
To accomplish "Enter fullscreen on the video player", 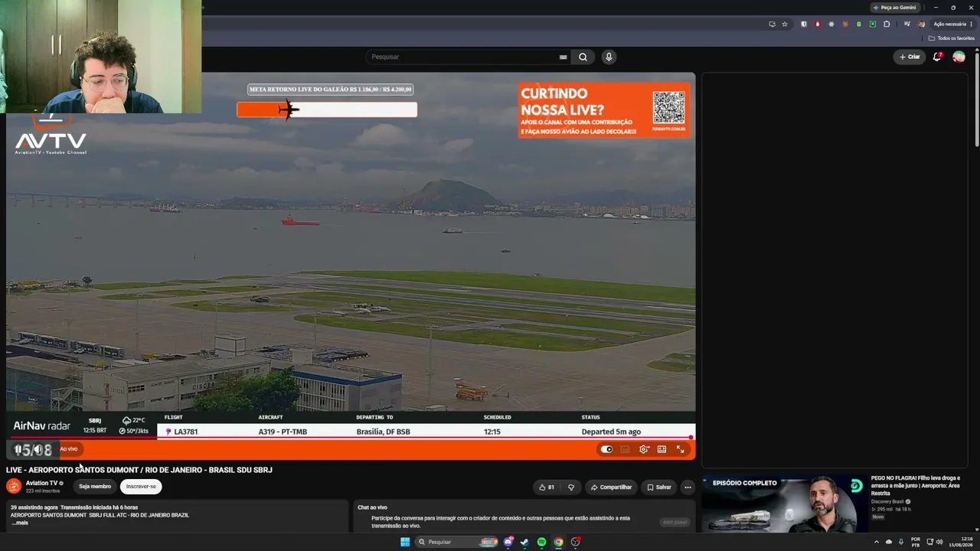I will pos(680,449).
